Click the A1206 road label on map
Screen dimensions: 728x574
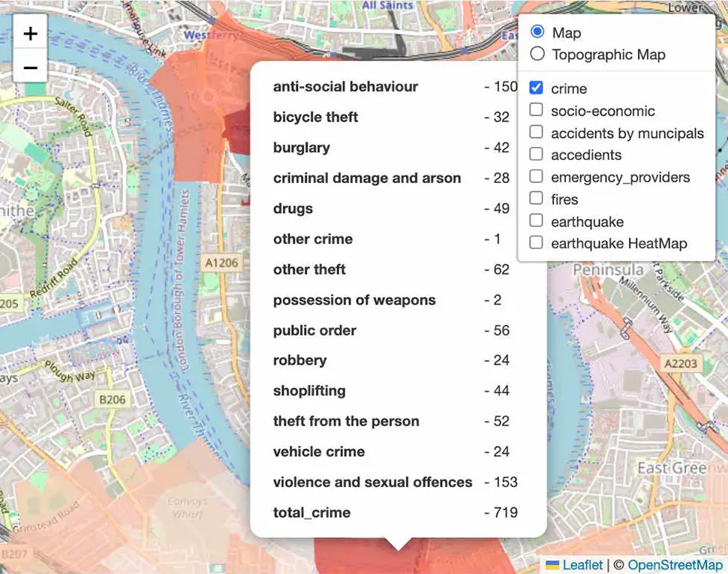[221, 263]
